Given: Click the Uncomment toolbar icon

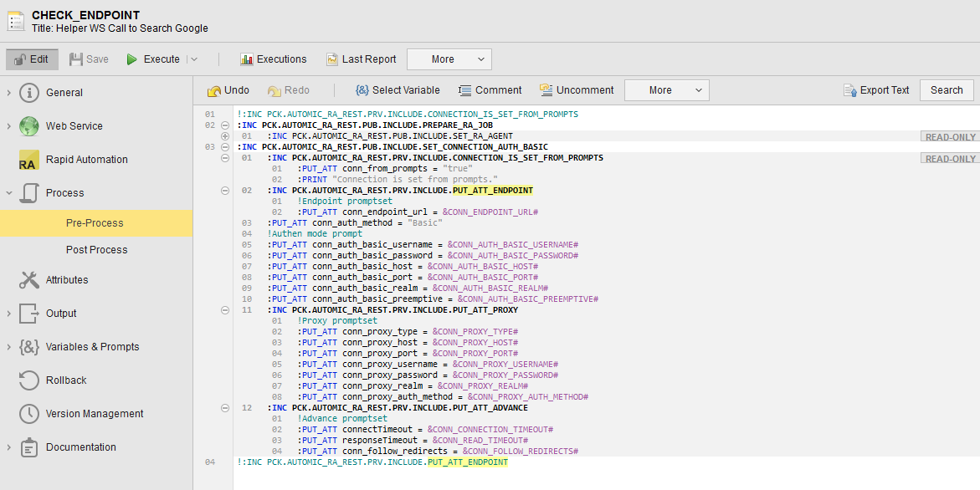Looking at the screenshot, I should (x=546, y=90).
